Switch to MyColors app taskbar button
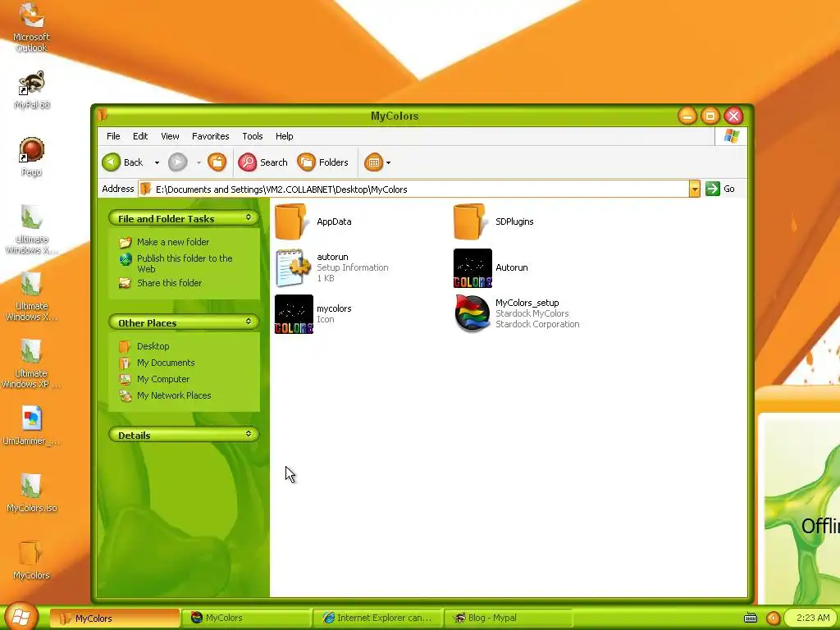The height and width of the screenshot is (630, 840). tap(246, 619)
